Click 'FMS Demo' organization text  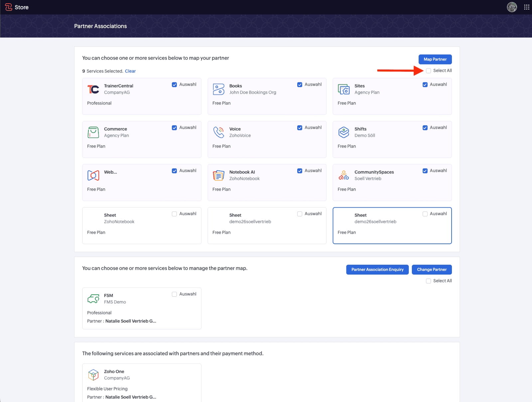point(115,302)
